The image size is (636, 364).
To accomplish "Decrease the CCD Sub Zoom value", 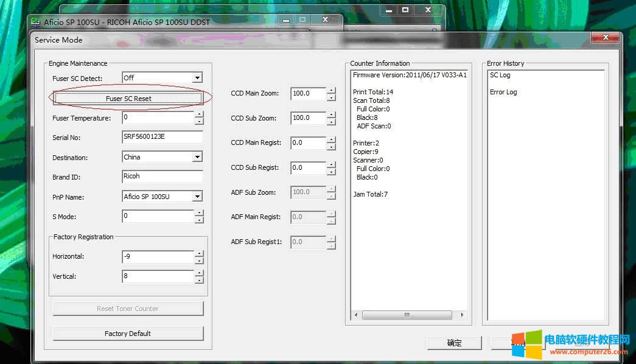I will point(331,122).
